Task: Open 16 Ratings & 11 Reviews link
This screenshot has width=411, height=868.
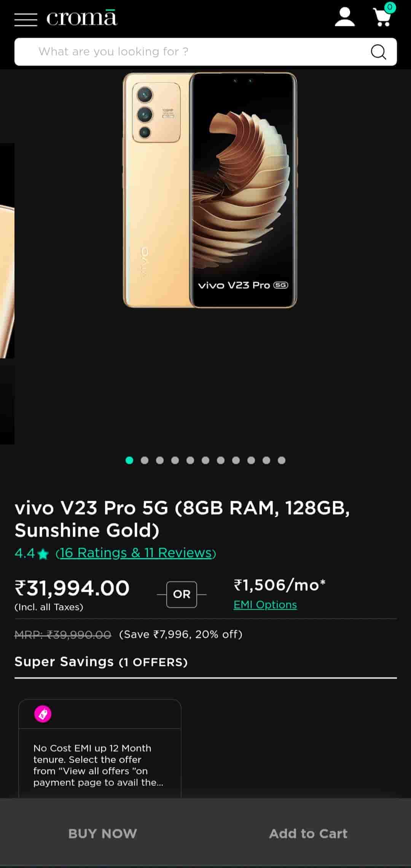Action: (136, 553)
